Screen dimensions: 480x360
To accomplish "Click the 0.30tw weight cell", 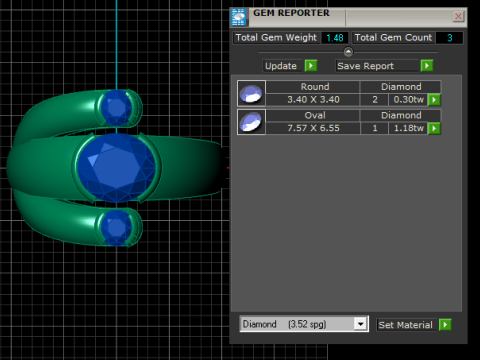I will pos(408,100).
